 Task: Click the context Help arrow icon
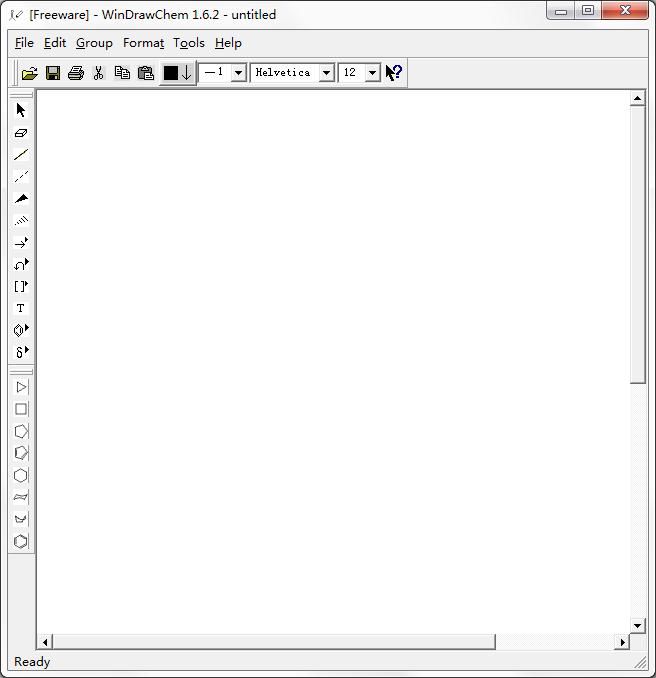coord(394,73)
